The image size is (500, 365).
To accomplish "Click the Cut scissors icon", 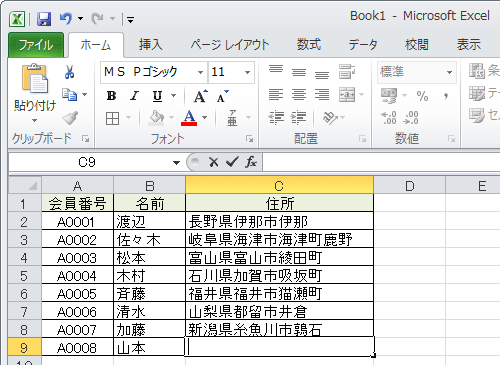I will pyautogui.click(x=69, y=72).
